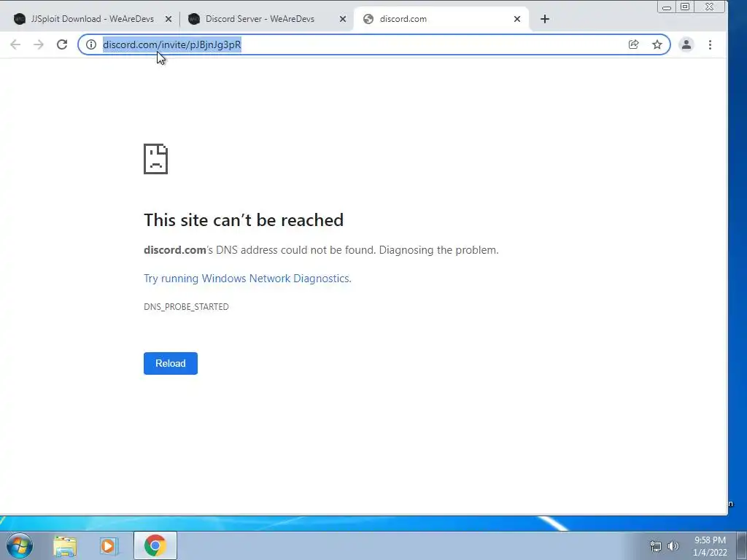
Task: Click the DNS_PROBE_STARTED error code text
Action: point(186,307)
